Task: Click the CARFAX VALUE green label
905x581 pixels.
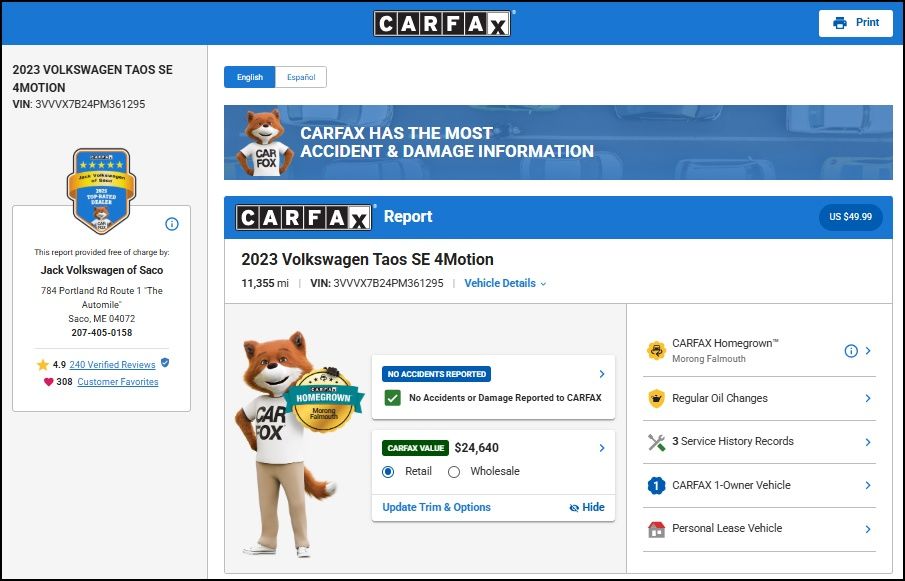Action: pos(416,448)
